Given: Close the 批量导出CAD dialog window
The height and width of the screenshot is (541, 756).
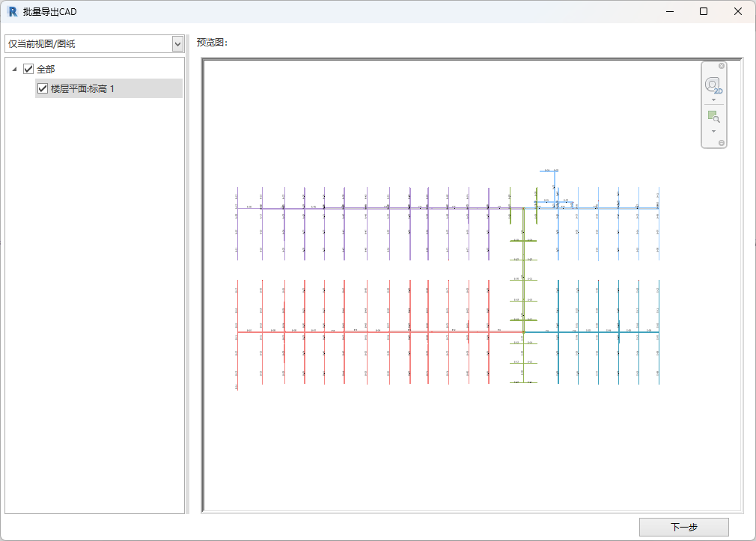Looking at the screenshot, I should [x=738, y=11].
